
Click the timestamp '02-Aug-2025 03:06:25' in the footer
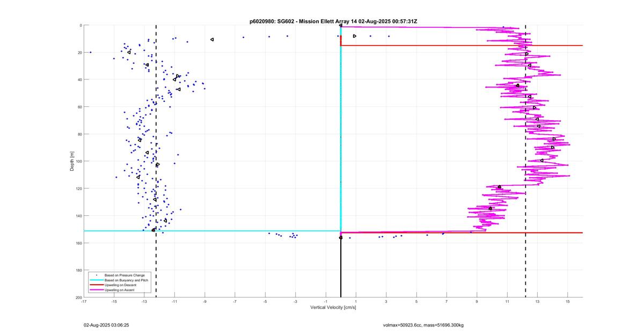[x=106, y=325]
